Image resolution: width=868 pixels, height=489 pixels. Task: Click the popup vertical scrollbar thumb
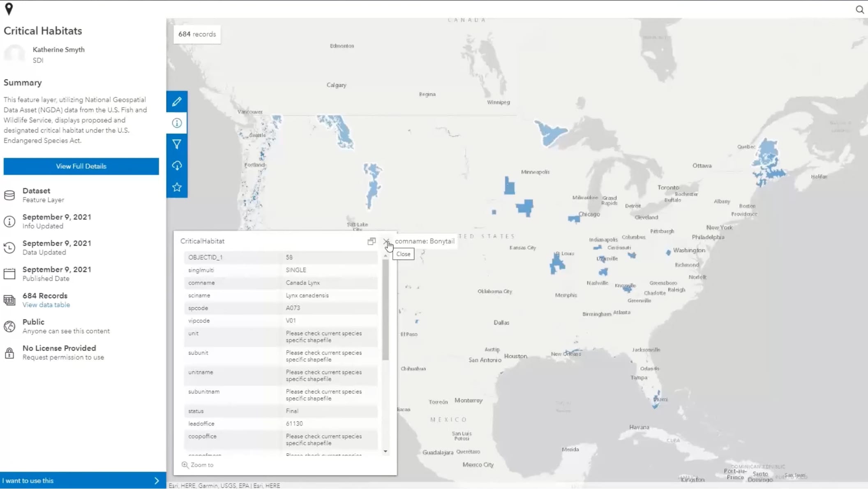pyautogui.click(x=386, y=308)
